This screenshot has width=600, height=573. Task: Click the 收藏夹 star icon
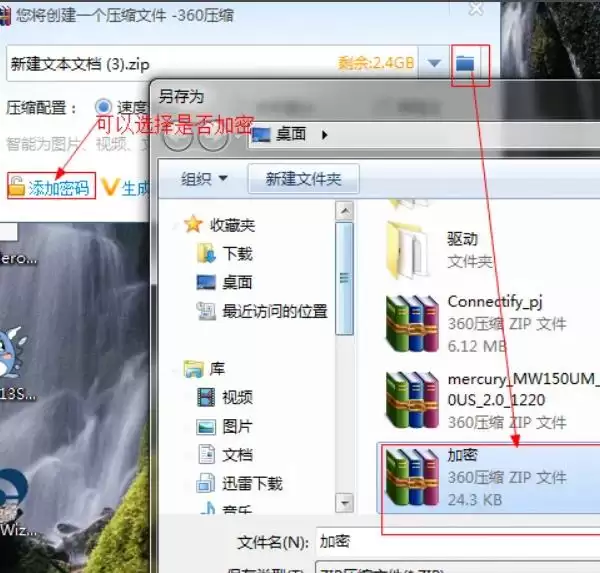click(x=193, y=224)
